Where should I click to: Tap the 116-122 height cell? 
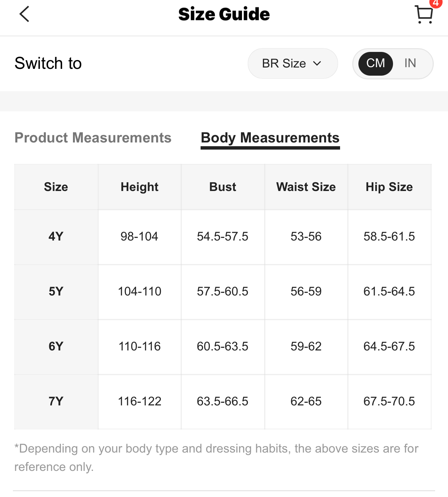(x=139, y=401)
